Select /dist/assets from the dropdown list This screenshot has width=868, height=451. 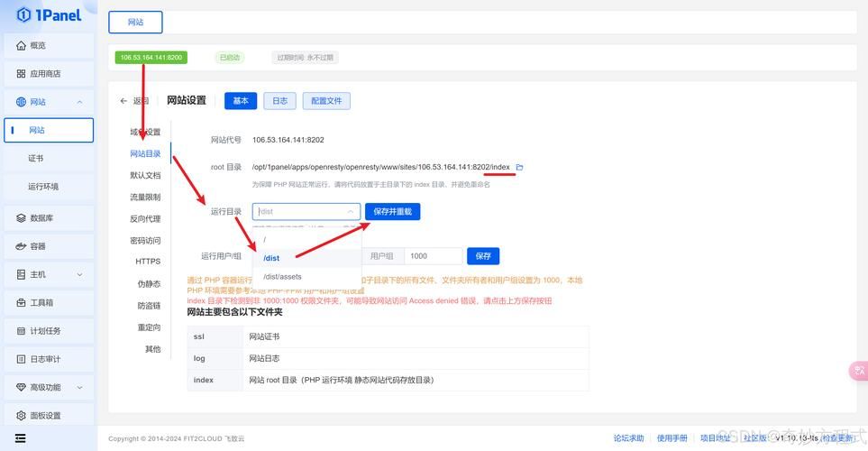tap(283, 277)
